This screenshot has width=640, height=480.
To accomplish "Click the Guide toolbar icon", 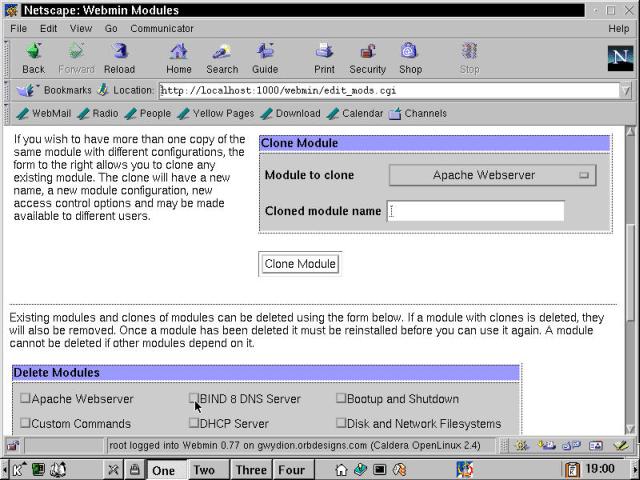I will [265, 57].
